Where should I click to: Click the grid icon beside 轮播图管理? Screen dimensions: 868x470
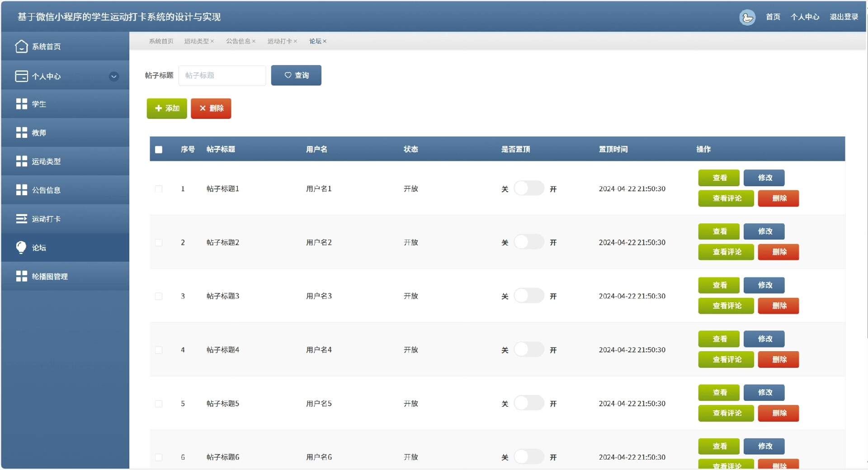point(21,276)
